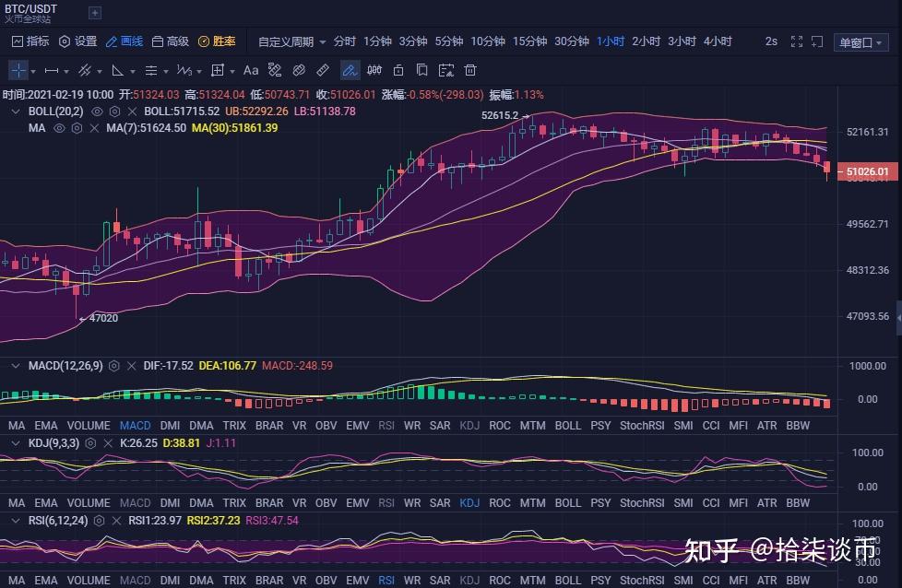Expand the 自定义周期 period dropdown
This screenshot has height=588, width=902.
[287, 41]
